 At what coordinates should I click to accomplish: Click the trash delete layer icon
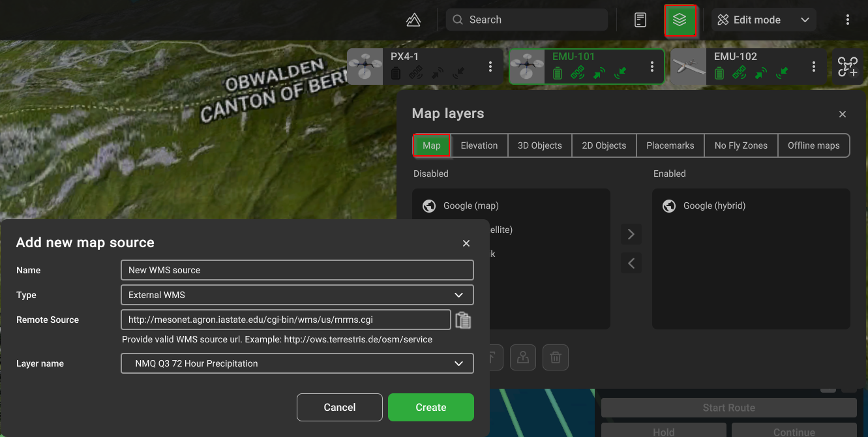[556, 357]
